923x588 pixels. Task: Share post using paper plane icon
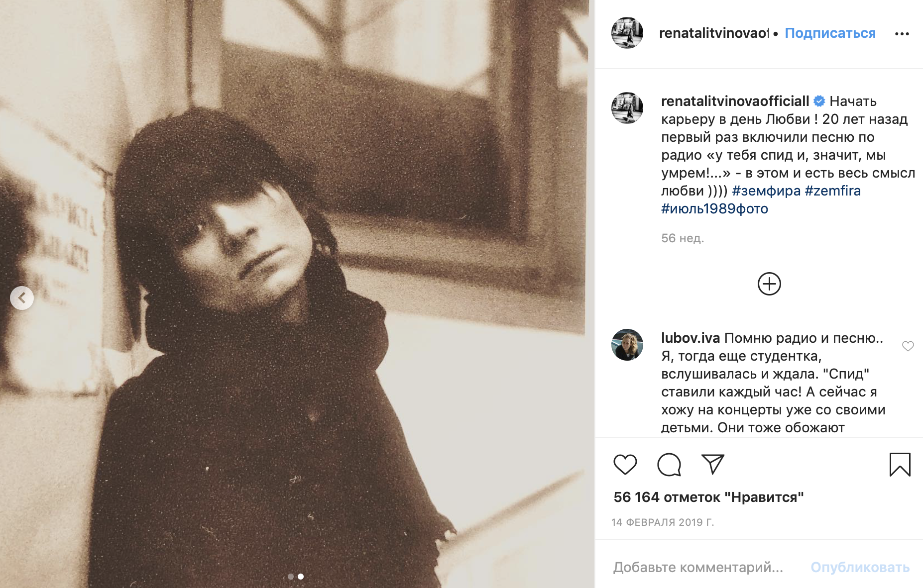[x=712, y=464]
